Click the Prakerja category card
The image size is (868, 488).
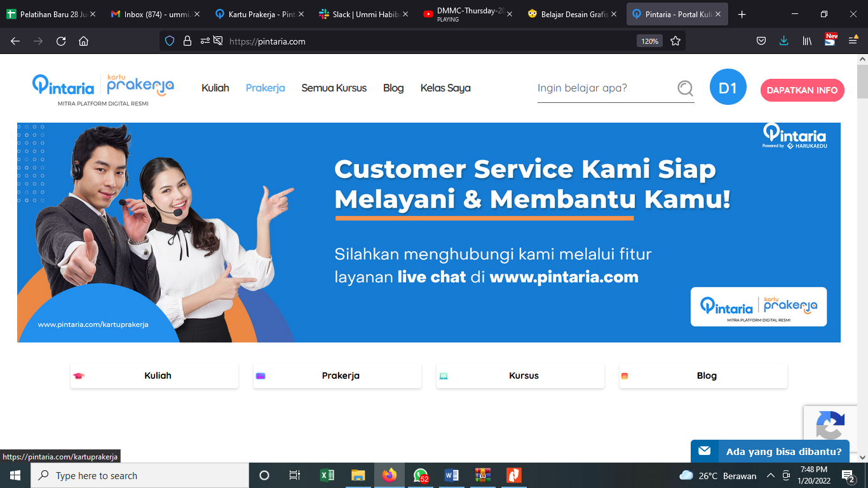coord(337,376)
